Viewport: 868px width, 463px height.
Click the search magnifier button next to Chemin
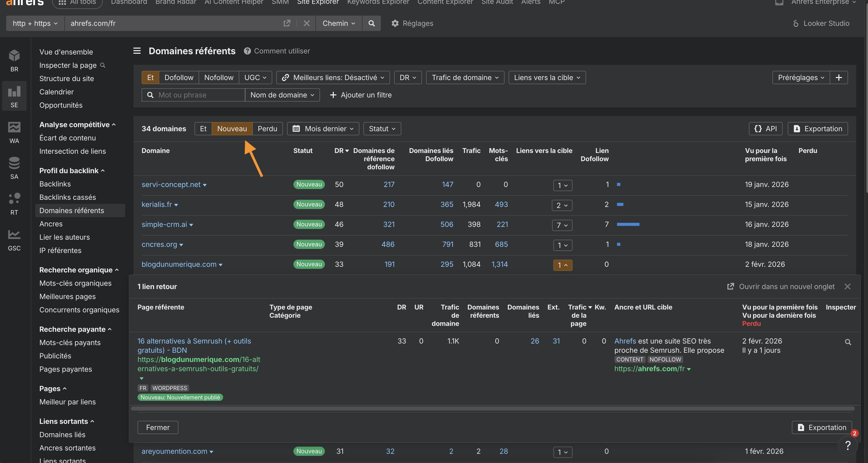[x=371, y=23]
